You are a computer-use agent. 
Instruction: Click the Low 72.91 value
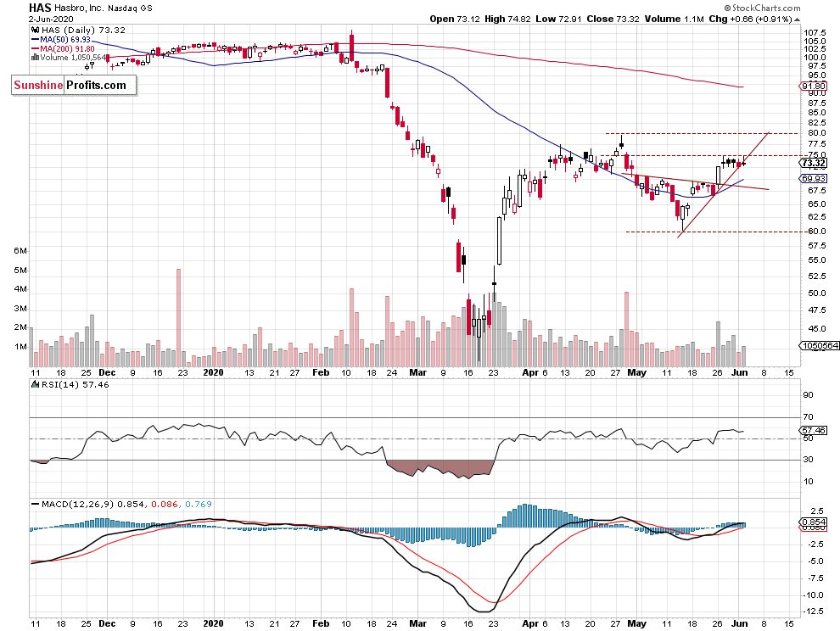558,19
